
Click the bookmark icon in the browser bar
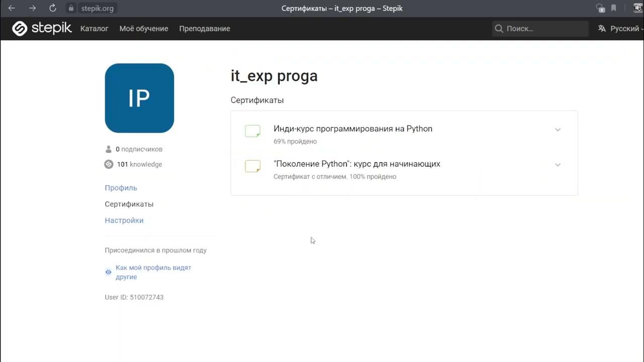(614, 8)
